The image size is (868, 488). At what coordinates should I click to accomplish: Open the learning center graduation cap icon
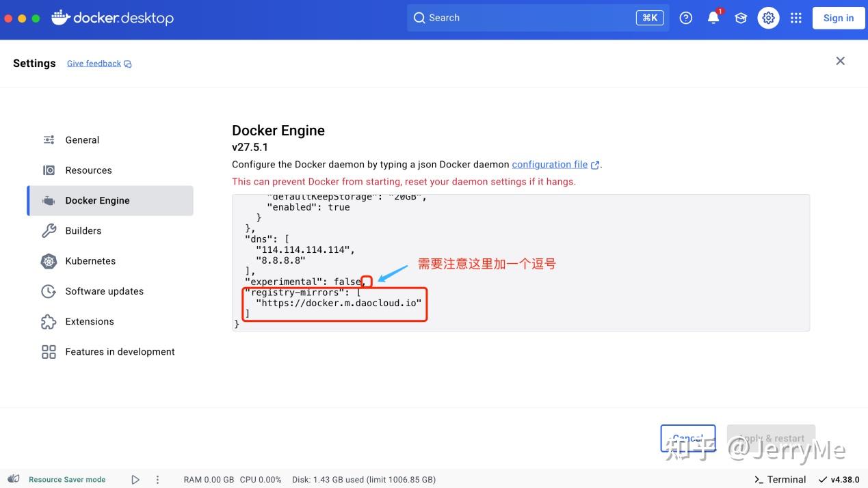[741, 18]
